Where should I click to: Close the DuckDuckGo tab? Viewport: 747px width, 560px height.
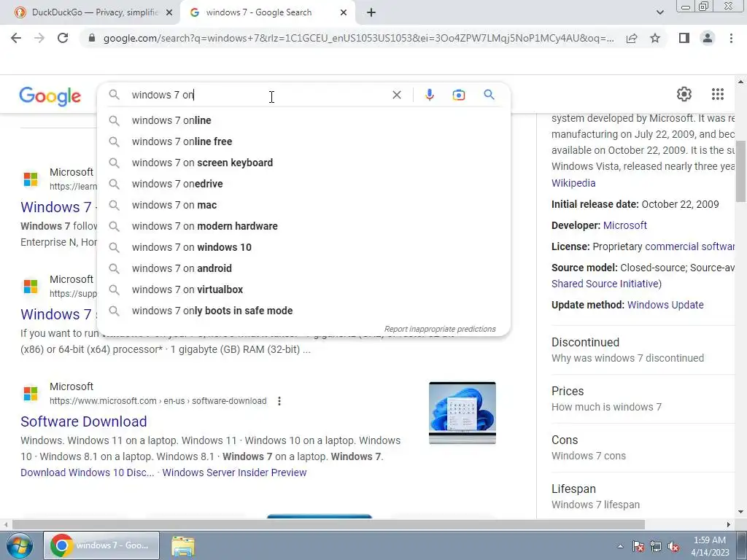click(169, 13)
